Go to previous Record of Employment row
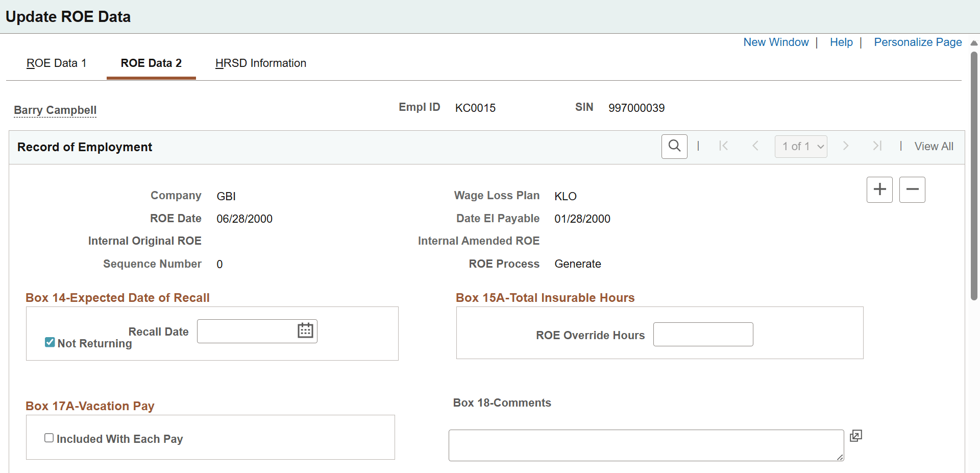The image size is (980, 473). click(755, 146)
